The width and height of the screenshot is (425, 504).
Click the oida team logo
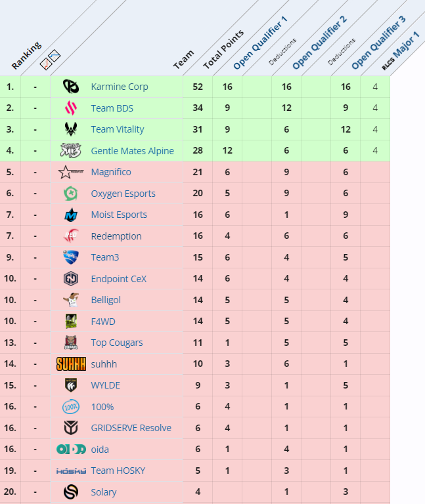click(x=71, y=450)
